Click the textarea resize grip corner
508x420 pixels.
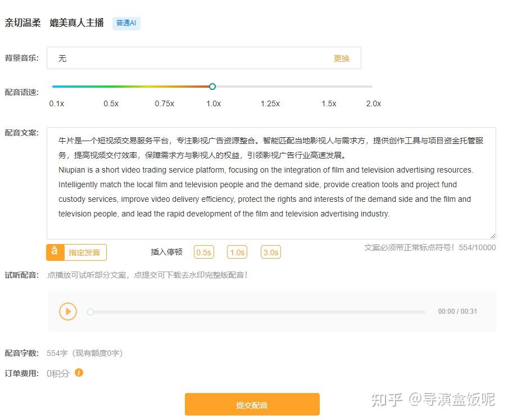tap(493, 236)
